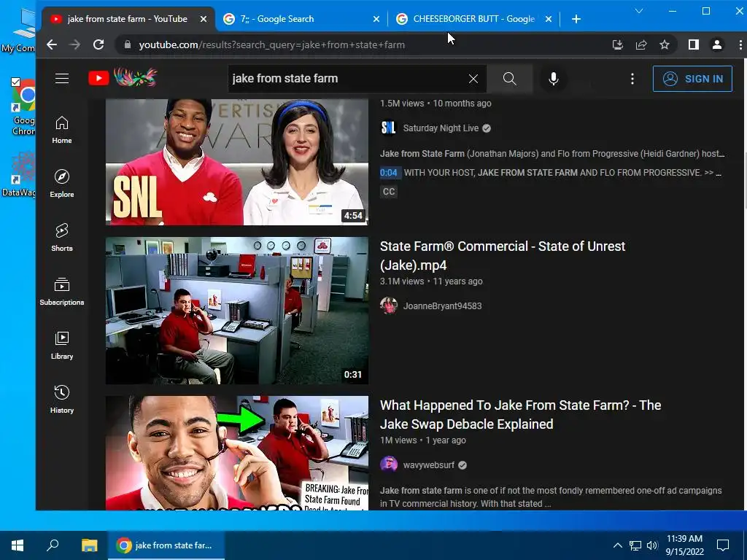This screenshot has height=560, width=747.
Task: Open Subscriptions in sidebar
Action: (62, 292)
